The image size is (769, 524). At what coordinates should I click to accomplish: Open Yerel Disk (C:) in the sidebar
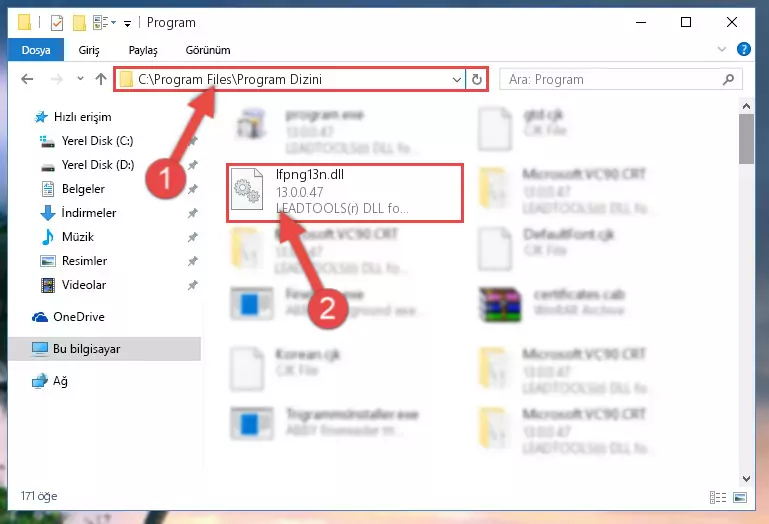tap(97, 141)
